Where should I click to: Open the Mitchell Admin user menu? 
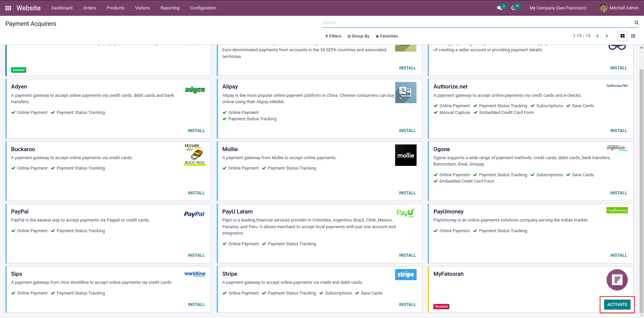point(619,8)
